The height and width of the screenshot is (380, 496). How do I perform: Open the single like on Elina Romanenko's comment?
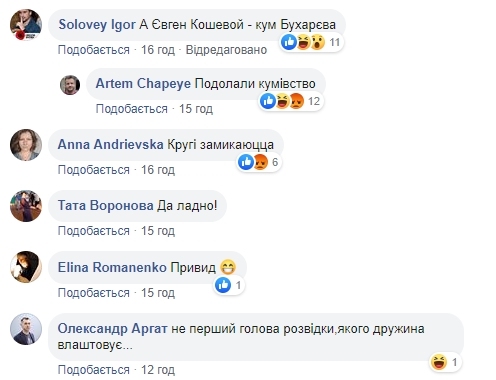click(229, 285)
